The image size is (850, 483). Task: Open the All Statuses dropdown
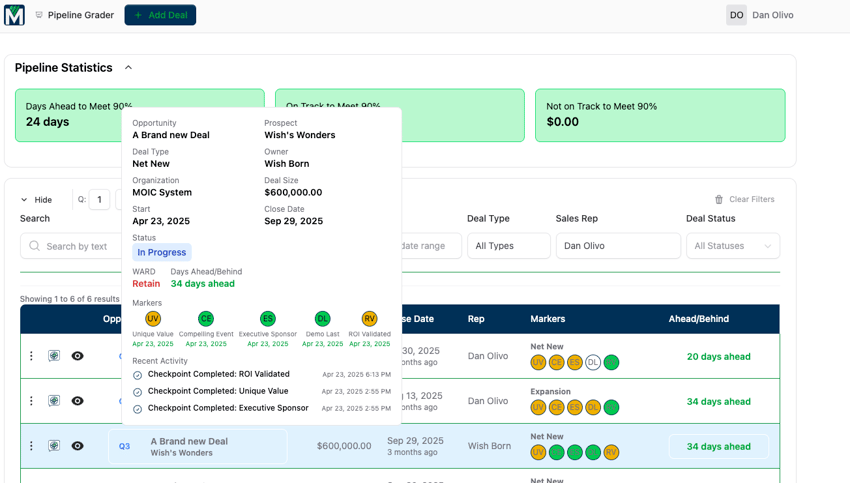733,246
